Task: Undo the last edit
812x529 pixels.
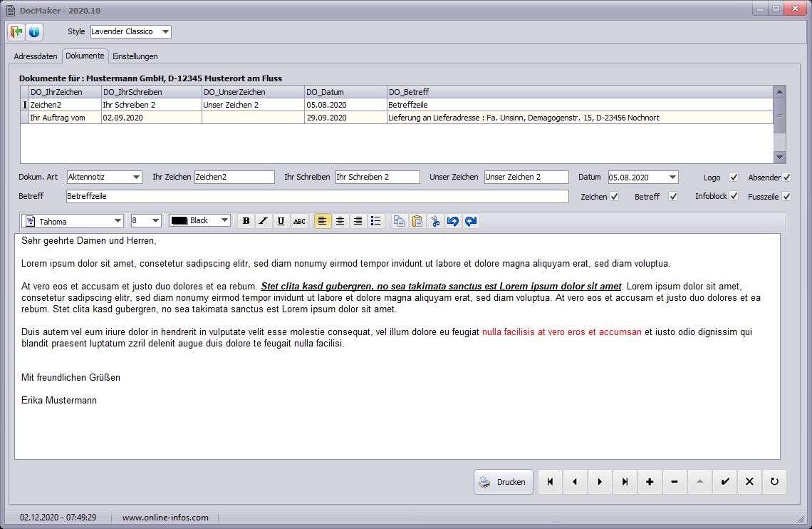Action: click(x=453, y=221)
